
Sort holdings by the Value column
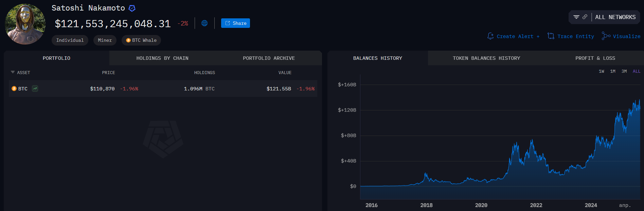click(x=285, y=73)
